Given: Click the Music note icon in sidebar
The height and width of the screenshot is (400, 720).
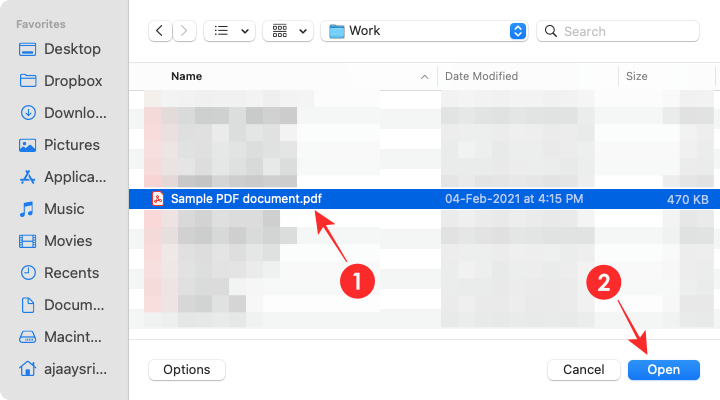Looking at the screenshot, I should click(x=27, y=209).
